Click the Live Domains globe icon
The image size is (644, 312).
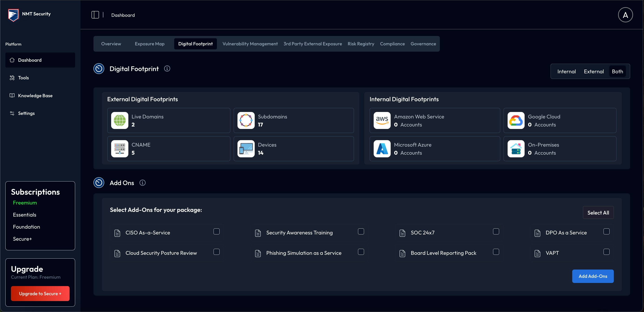[119, 120]
